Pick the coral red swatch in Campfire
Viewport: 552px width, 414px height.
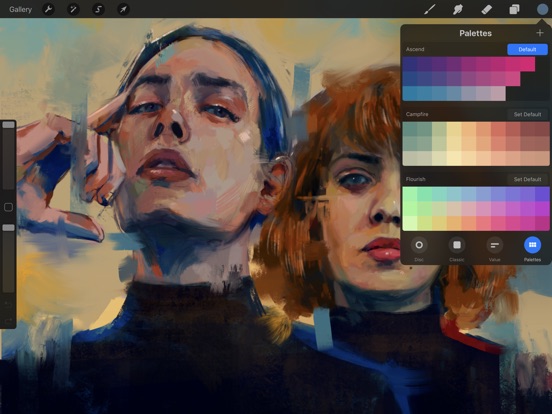pyautogui.click(x=498, y=129)
